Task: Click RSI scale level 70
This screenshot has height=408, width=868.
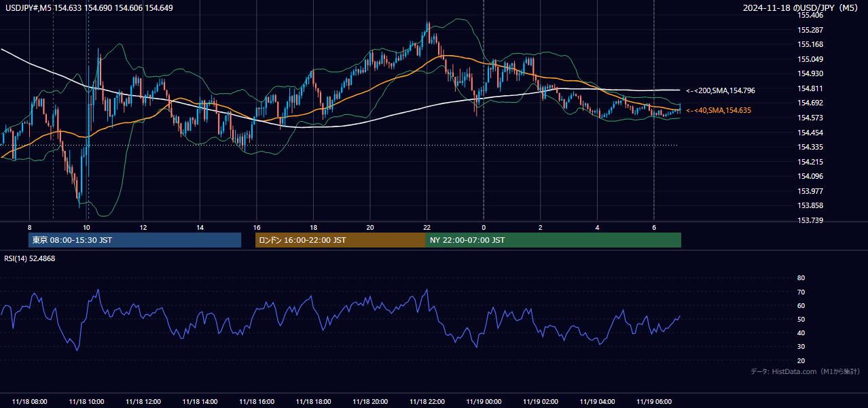Action: (801, 292)
